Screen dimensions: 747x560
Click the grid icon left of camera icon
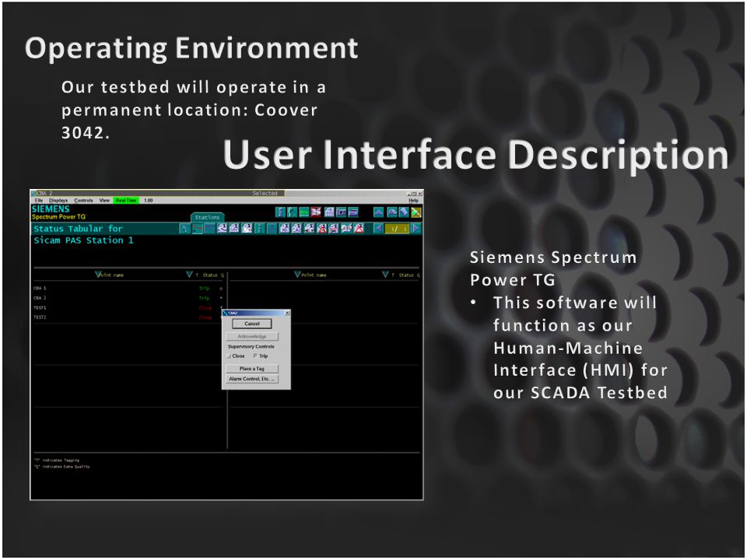(x=329, y=212)
